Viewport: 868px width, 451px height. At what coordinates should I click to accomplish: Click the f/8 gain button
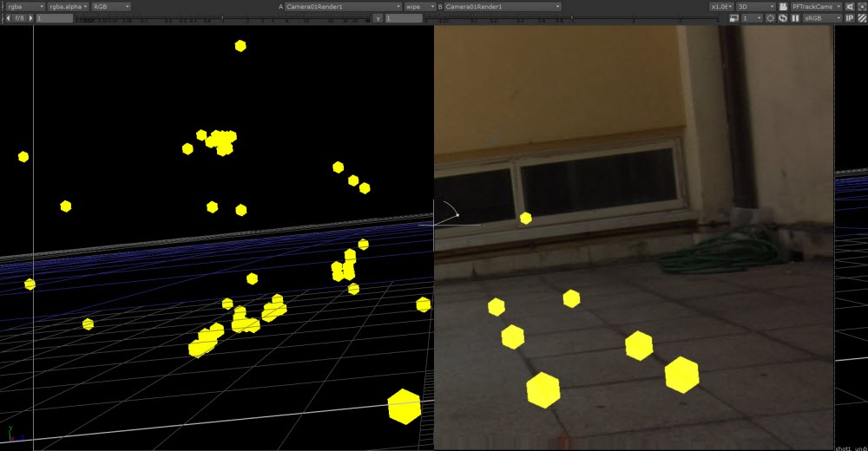[x=19, y=18]
